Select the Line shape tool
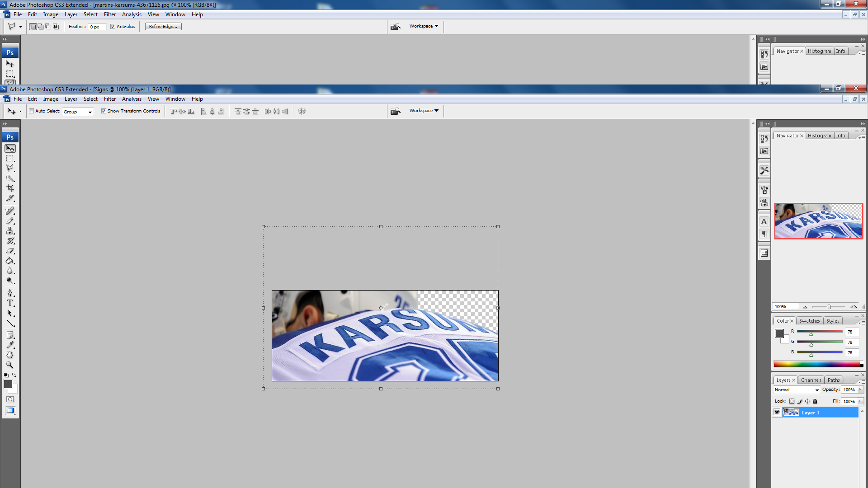The height and width of the screenshot is (488, 868). click(x=10, y=323)
